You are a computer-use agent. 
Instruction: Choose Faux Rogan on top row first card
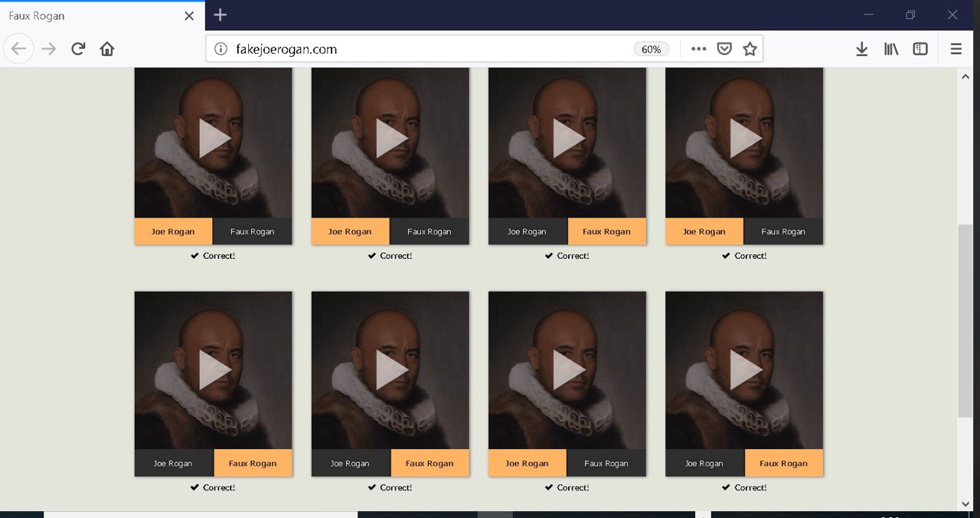pos(253,231)
